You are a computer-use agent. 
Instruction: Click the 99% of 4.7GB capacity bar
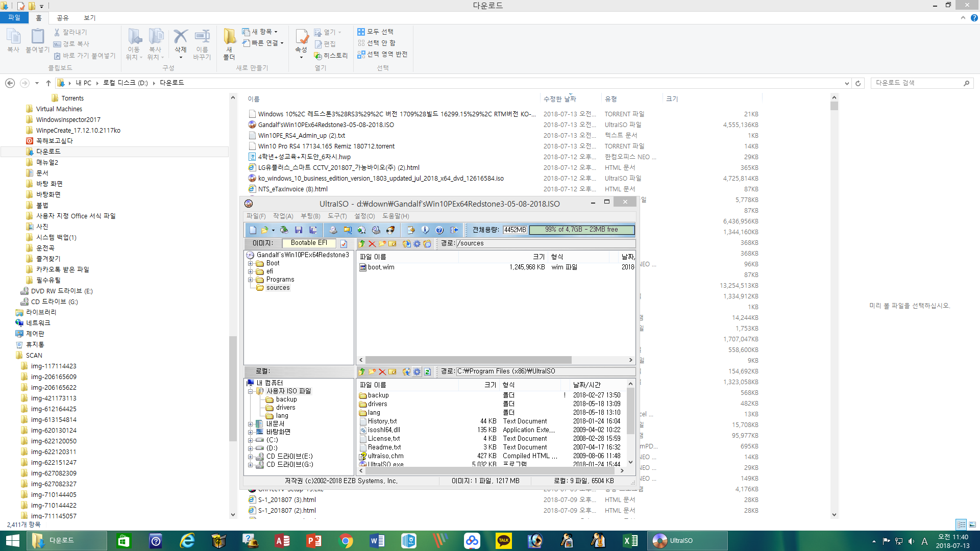pos(582,230)
